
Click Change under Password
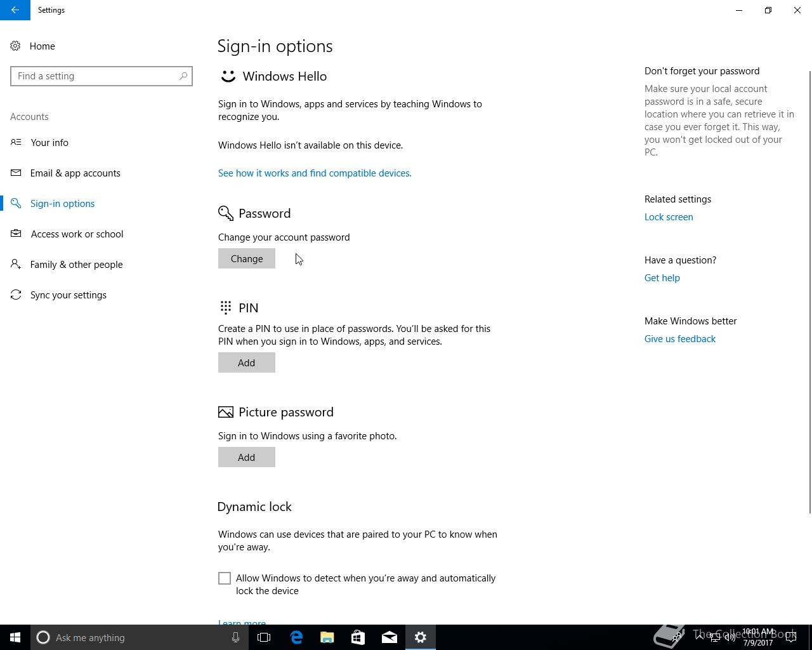click(247, 258)
